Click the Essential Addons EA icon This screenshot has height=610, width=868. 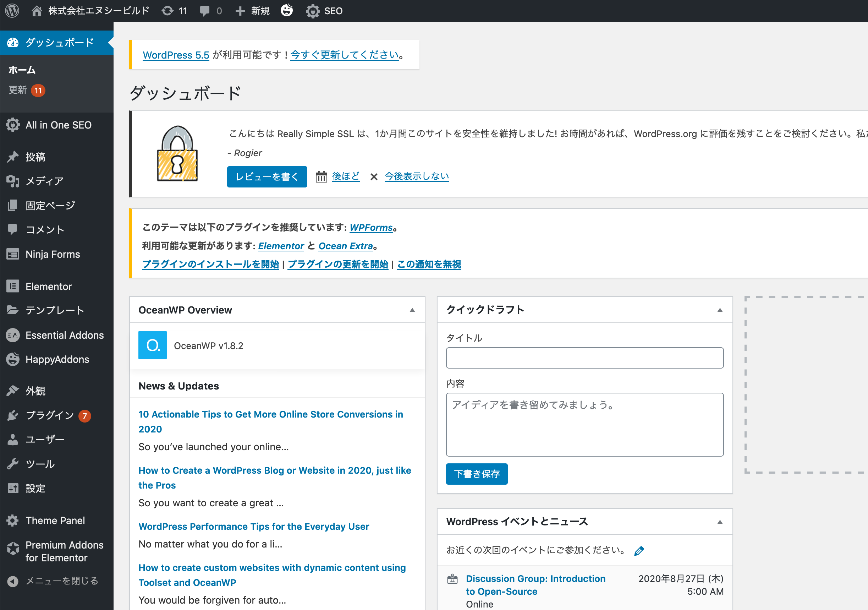pos(13,335)
